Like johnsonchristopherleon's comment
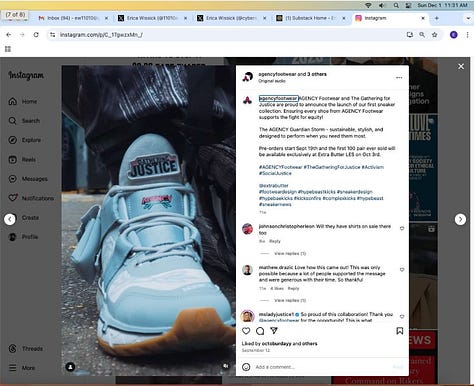Image resolution: width=474 pixels, height=386 pixels. coord(402,228)
